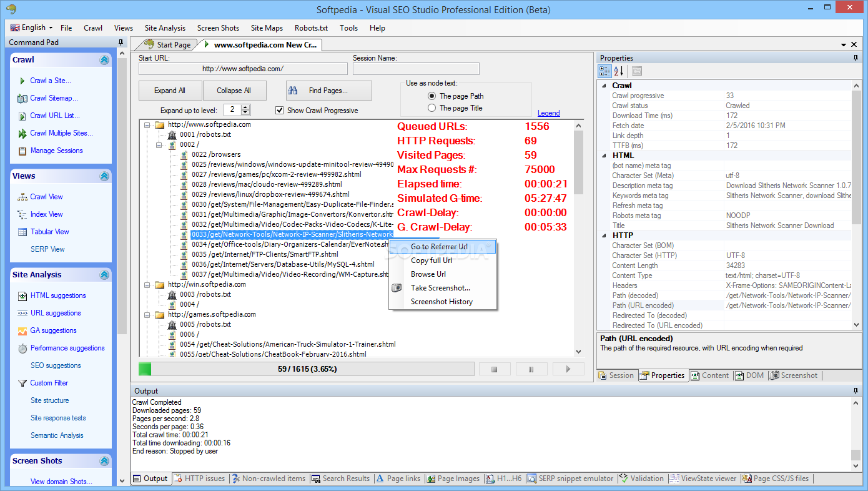Click the Collapse All button
868x491 pixels.
click(234, 91)
